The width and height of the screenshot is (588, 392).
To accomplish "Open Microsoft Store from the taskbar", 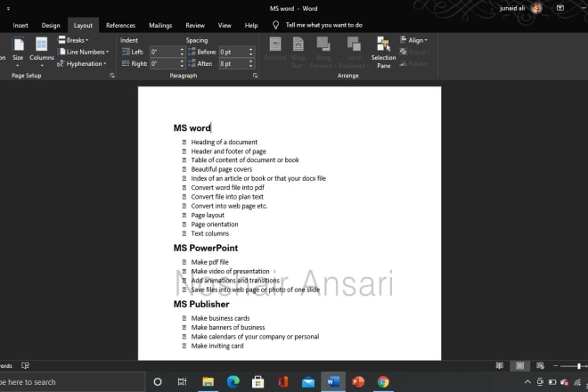I will [x=257, y=382].
